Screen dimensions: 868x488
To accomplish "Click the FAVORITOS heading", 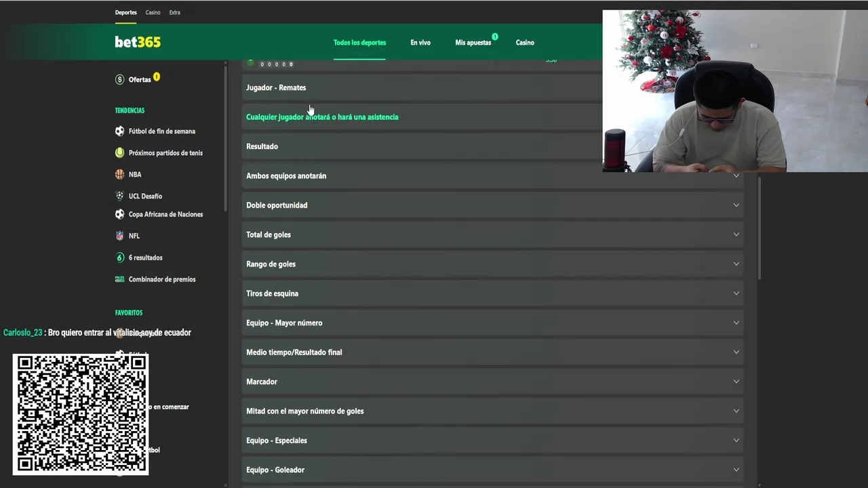I will pos(129,313).
